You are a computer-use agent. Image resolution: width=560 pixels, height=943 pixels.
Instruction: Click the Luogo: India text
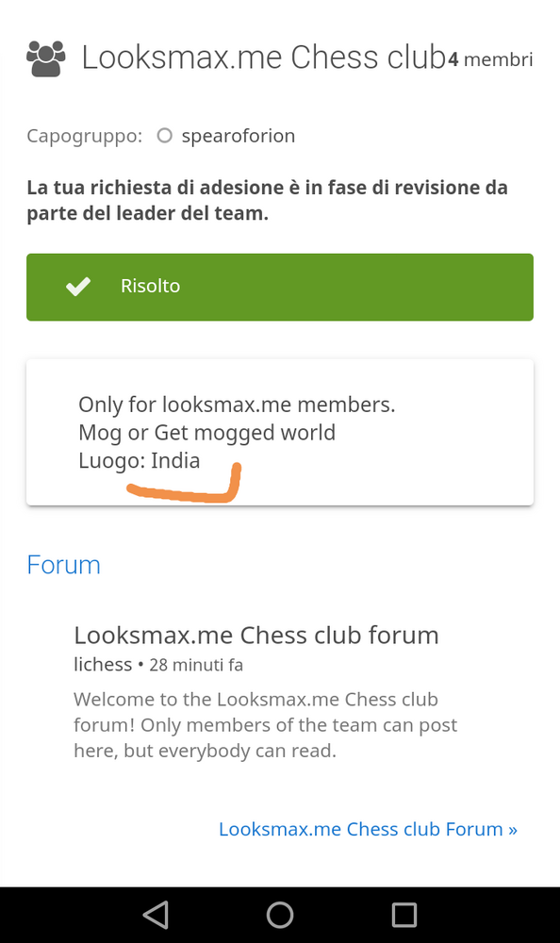[x=139, y=461]
